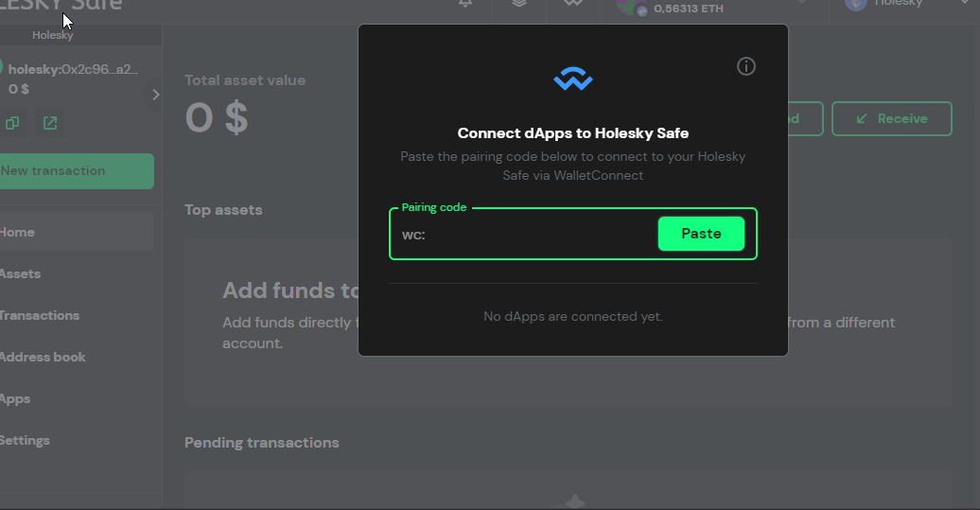Click the blue WalletConnect logo in the dialog
Image resolution: width=980 pixels, height=510 pixels.
pyautogui.click(x=573, y=79)
